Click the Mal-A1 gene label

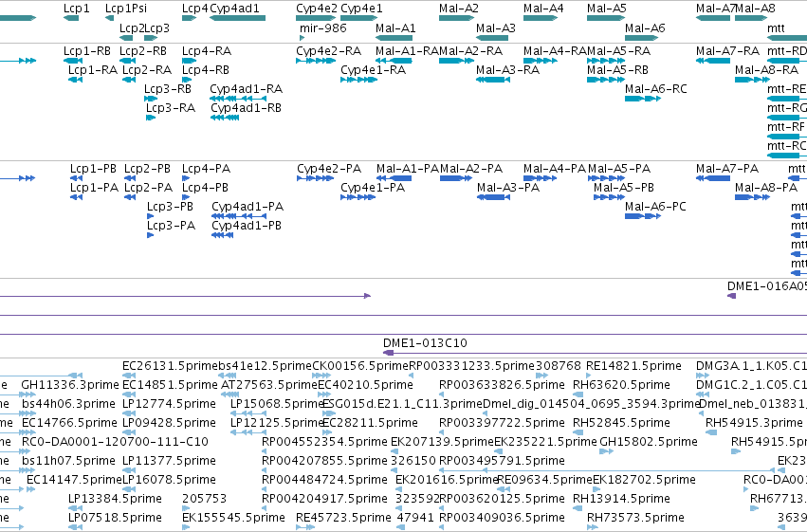tap(395, 28)
